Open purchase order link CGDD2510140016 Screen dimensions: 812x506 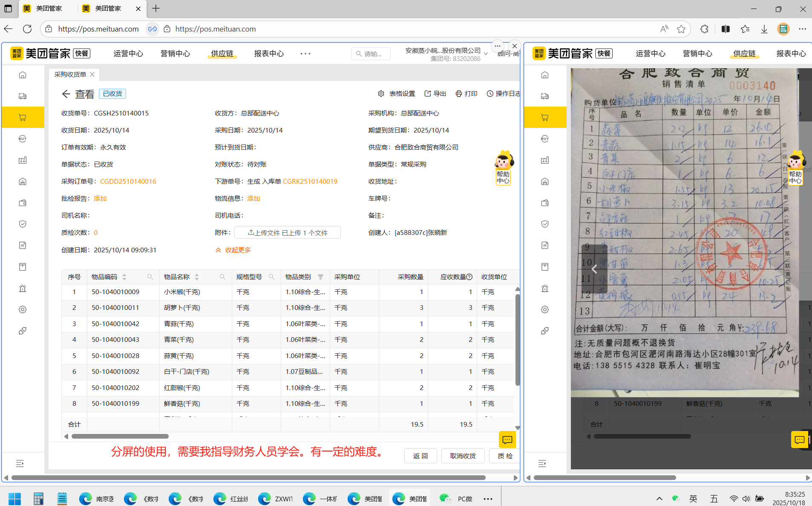tap(128, 182)
